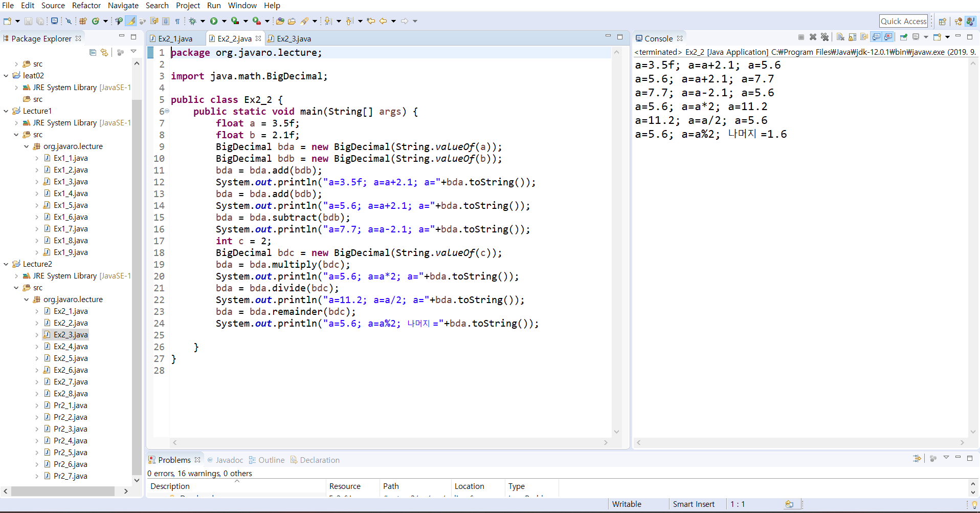
Task: Open Run dropdown arrow beside play icon
Action: [224, 21]
